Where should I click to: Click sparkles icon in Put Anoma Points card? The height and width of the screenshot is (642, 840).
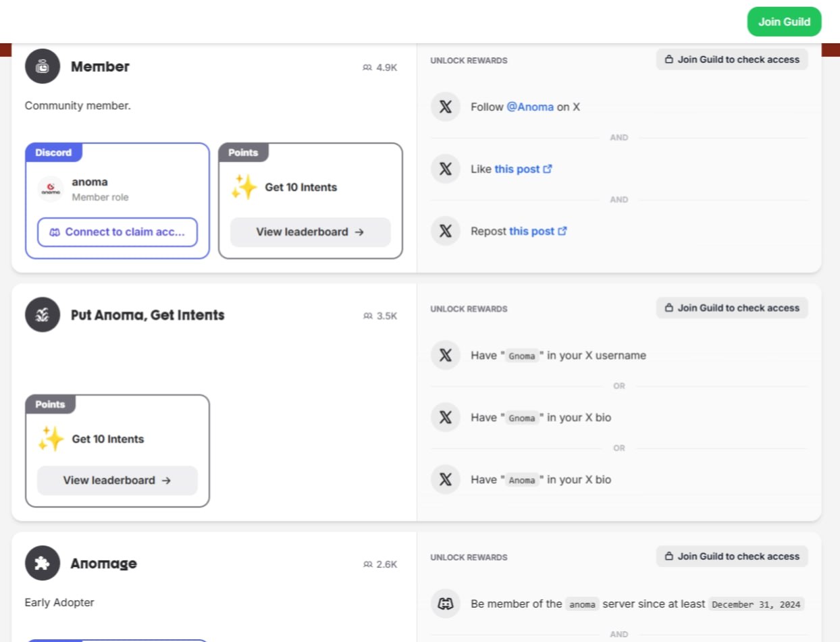point(51,439)
